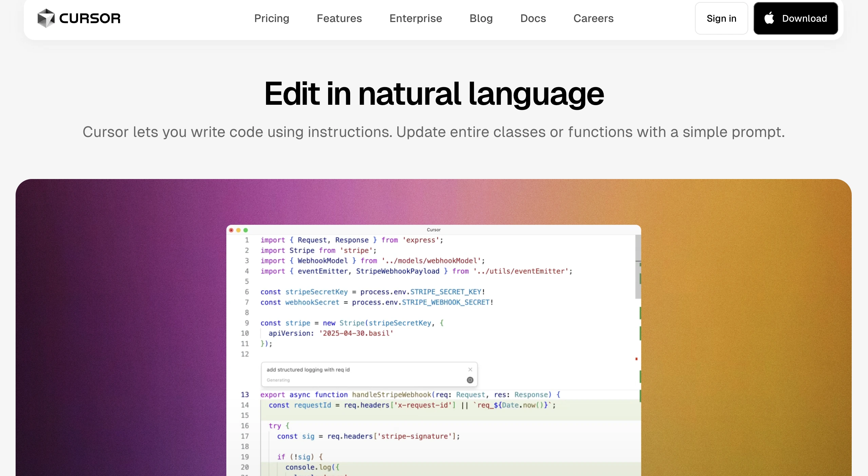Click the green maximize dot of the Cursor window
This screenshot has width=868, height=476.
click(x=246, y=230)
